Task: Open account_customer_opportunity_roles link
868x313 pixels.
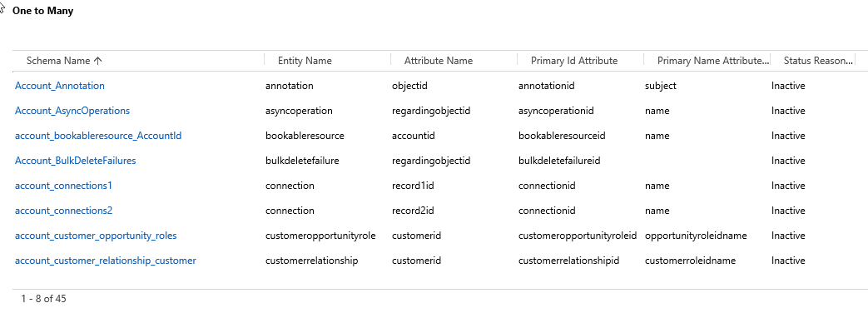Action: (96, 236)
